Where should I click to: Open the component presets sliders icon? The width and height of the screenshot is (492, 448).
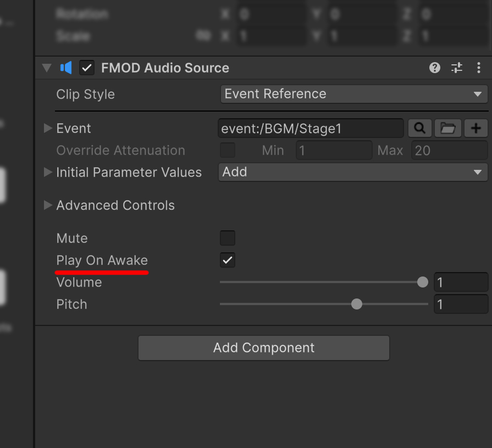[x=457, y=68]
